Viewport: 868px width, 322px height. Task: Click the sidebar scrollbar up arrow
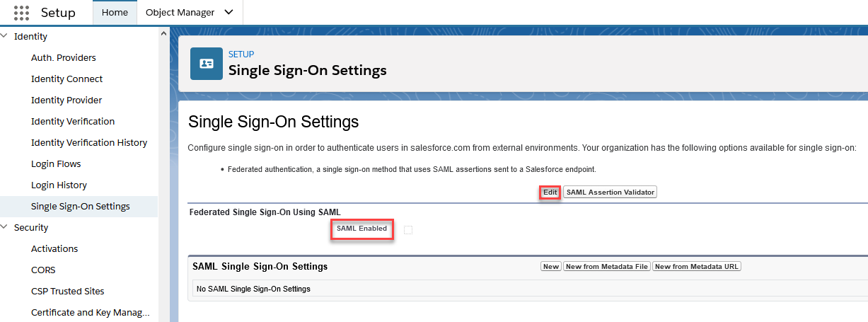pyautogui.click(x=165, y=33)
